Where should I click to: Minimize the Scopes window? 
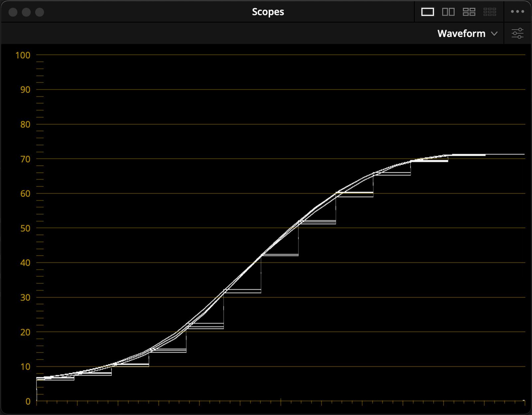click(26, 12)
